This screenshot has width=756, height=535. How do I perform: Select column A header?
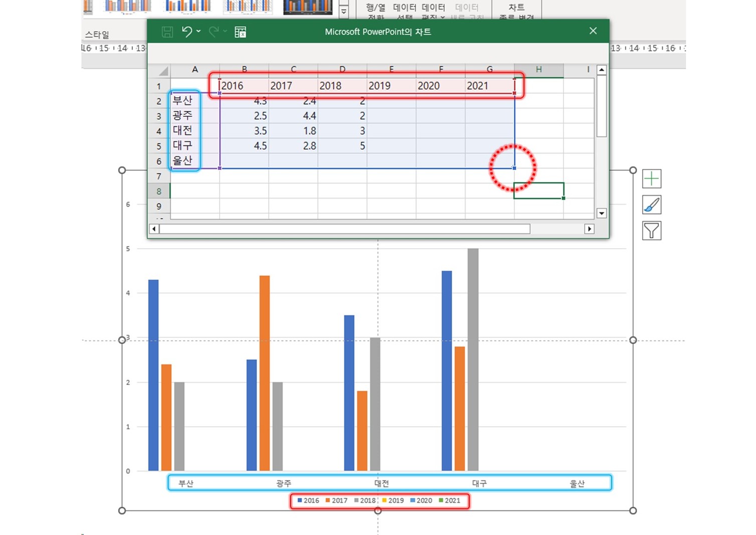pos(195,70)
